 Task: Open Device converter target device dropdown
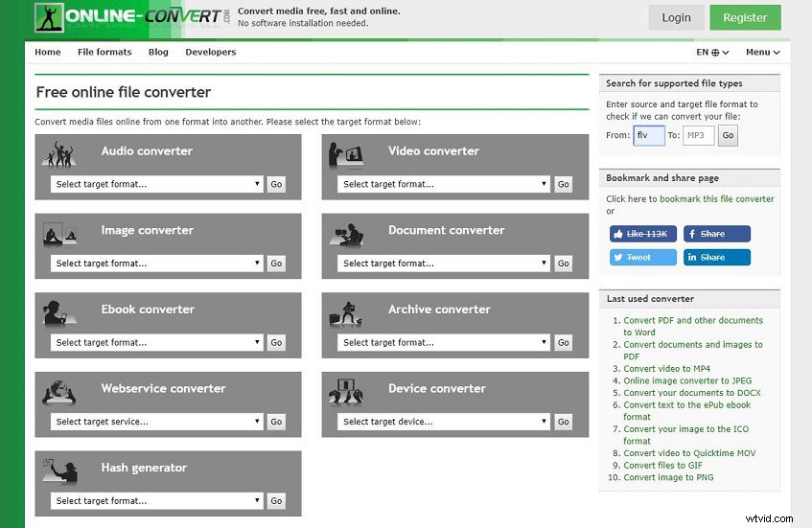(444, 422)
